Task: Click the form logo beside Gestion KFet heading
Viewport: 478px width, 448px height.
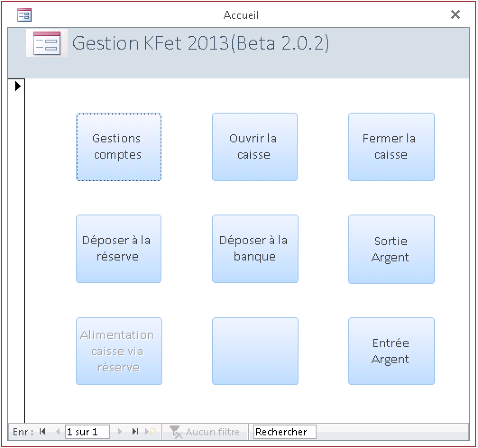Action: [47, 43]
